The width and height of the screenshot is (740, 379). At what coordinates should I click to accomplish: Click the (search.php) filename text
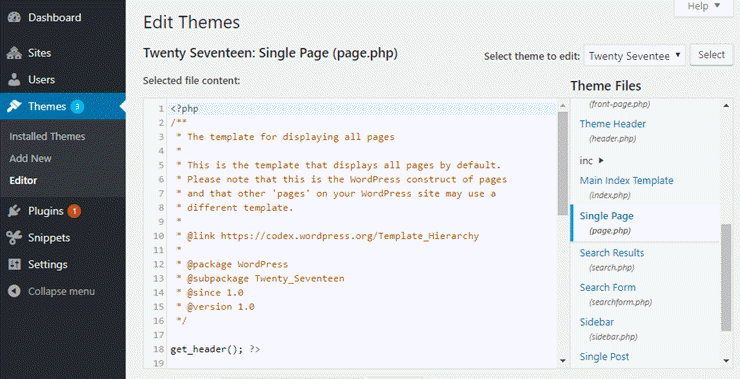click(x=611, y=268)
